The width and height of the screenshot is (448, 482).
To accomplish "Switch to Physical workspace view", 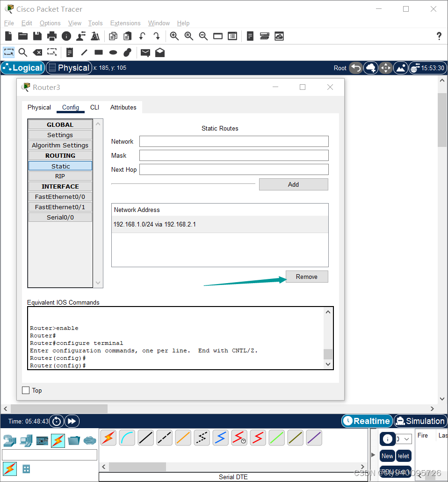I will pos(69,68).
